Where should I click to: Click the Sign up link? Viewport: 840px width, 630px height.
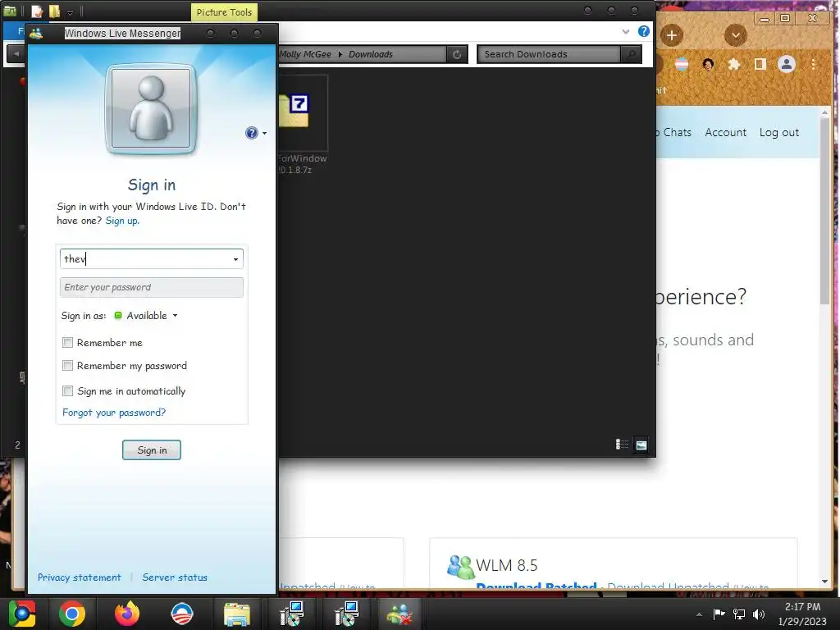point(122,221)
